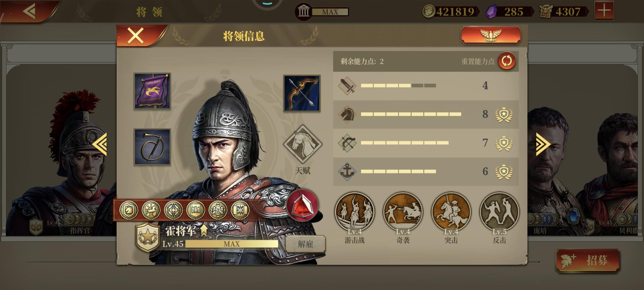Close the 将领信息 panel
Viewport: 644px width, 290px height.
coord(135,36)
